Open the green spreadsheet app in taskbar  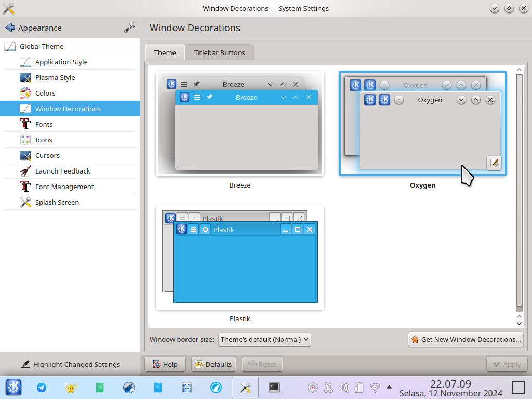point(100,388)
